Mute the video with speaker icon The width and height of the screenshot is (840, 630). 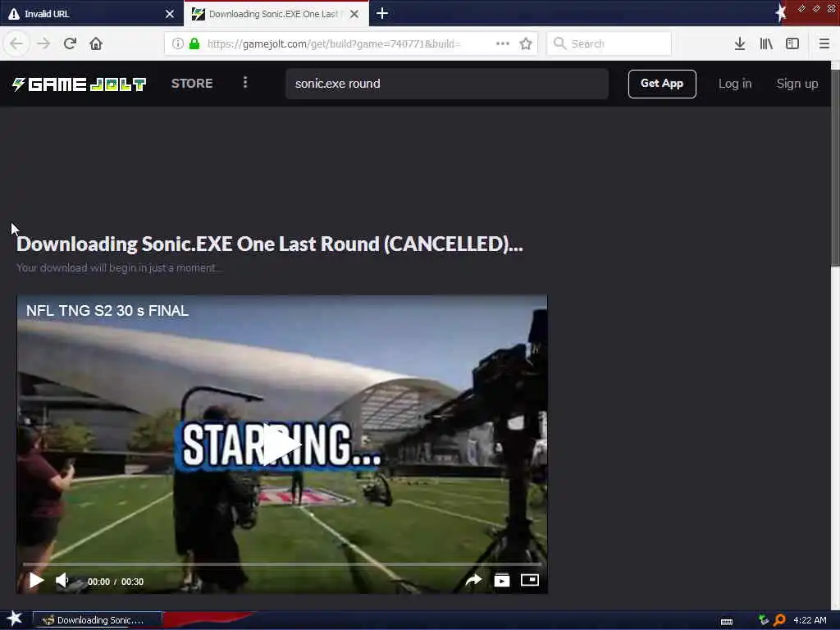[62, 580]
